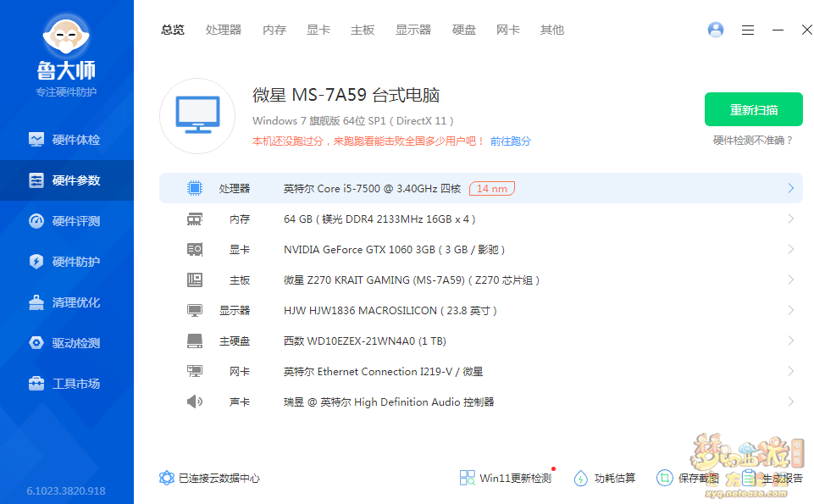Click the memory module icon

(x=195, y=219)
